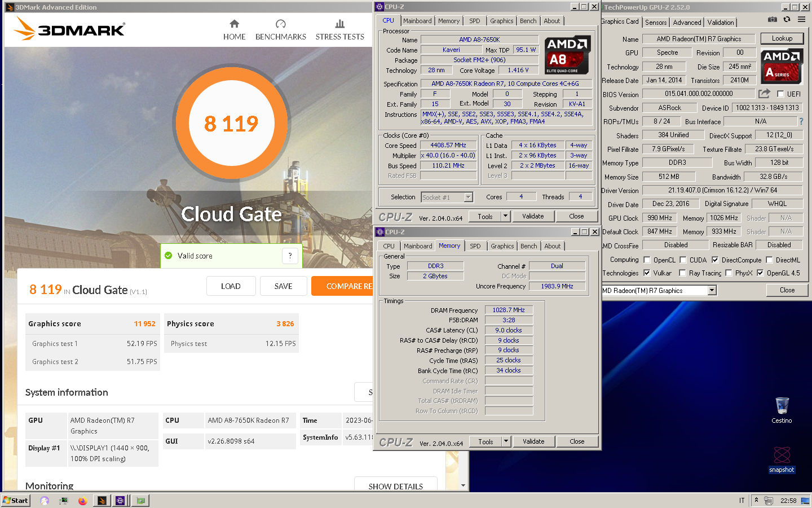The width and height of the screenshot is (812, 508).
Task: Click the IT language indicator in the tray
Action: coord(742,501)
